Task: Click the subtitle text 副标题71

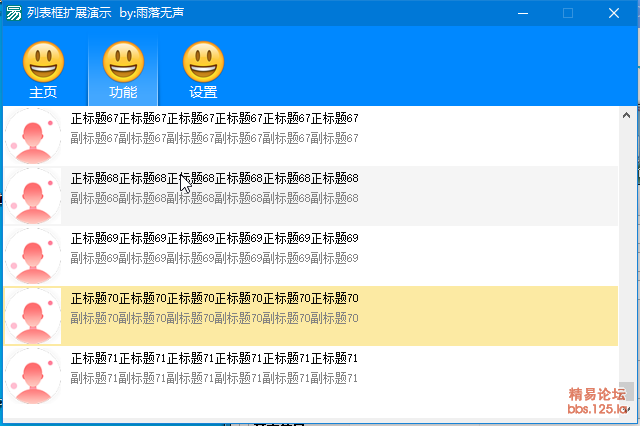Action: tap(214, 378)
